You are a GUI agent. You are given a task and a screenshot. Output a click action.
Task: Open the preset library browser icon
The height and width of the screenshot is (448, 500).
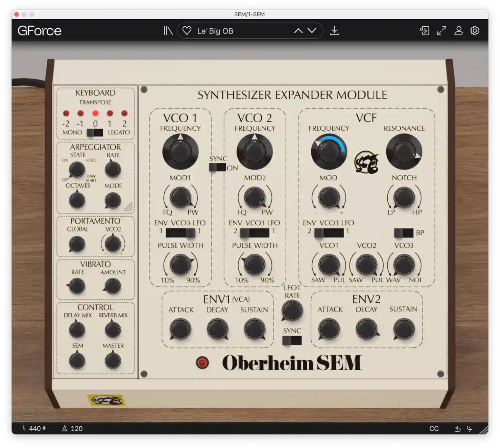tap(168, 31)
